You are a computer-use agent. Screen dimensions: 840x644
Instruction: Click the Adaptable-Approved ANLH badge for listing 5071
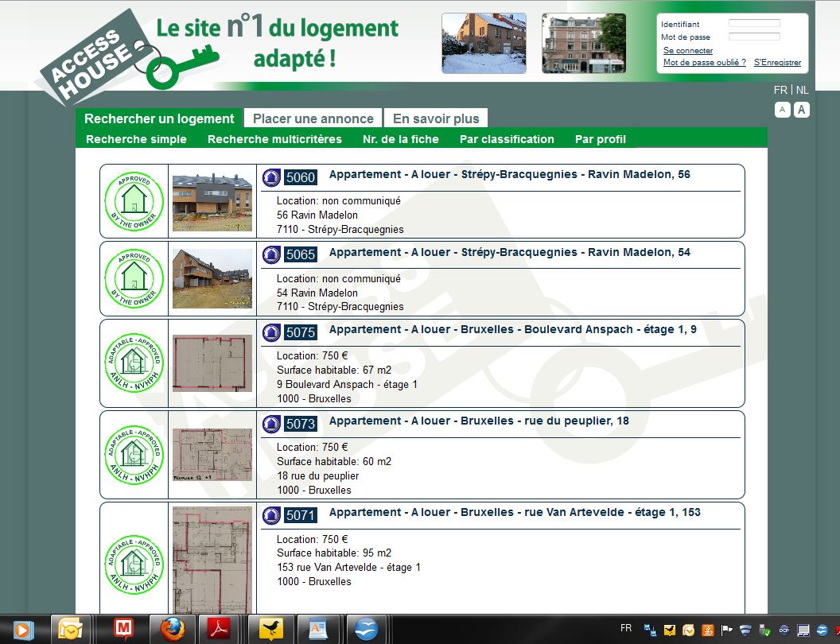pyautogui.click(x=134, y=564)
